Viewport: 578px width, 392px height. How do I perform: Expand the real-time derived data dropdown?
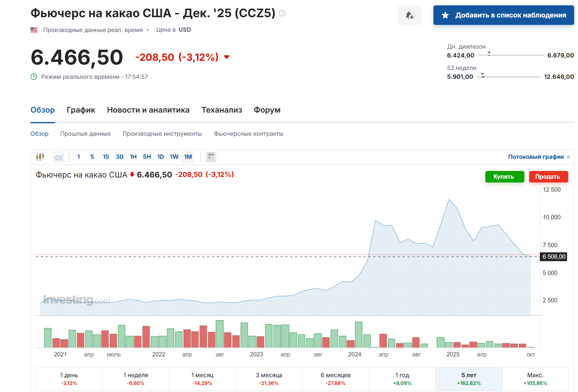(148, 30)
